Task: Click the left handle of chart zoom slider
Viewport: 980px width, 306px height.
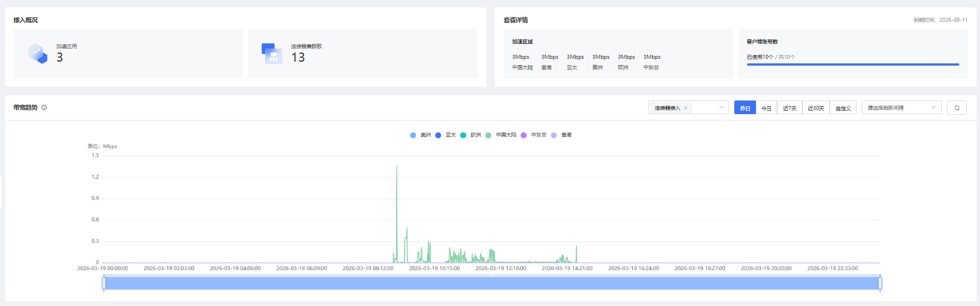Action: [x=104, y=283]
